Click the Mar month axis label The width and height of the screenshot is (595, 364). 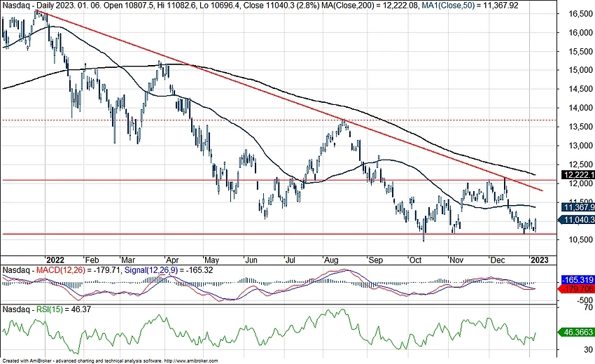point(128,260)
